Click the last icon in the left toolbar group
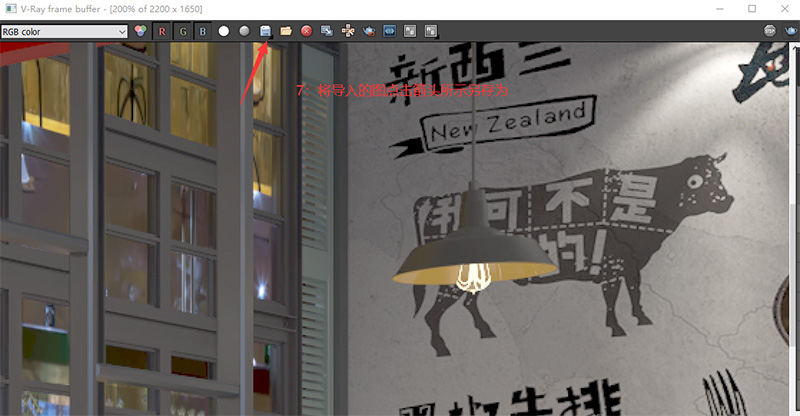 pos(431,31)
